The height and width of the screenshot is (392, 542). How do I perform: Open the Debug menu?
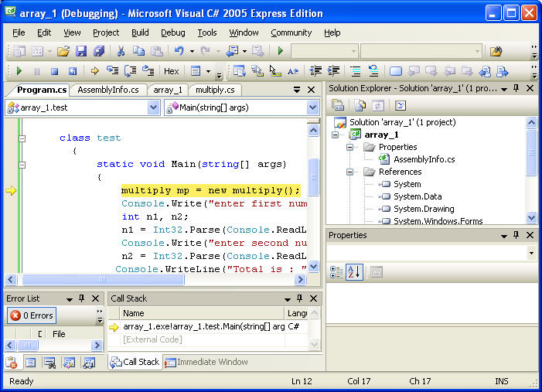click(x=173, y=32)
